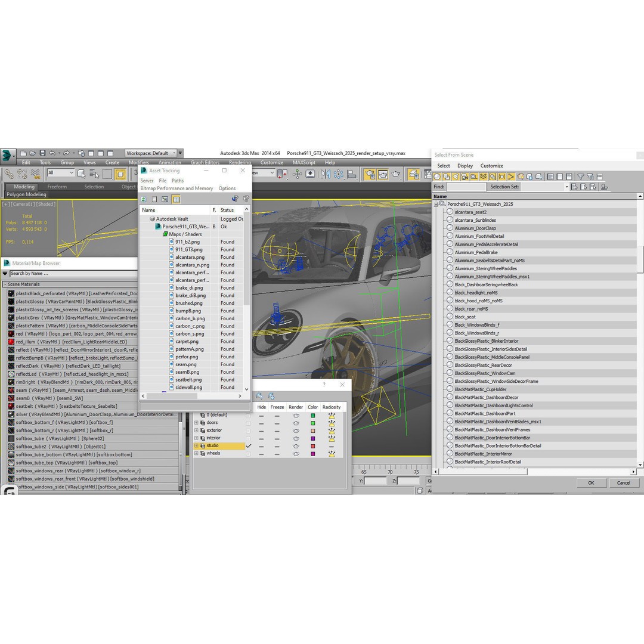Click the Render column header in layer manager
The width and height of the screenshot is (644, 644).
(x=295, y=407)
